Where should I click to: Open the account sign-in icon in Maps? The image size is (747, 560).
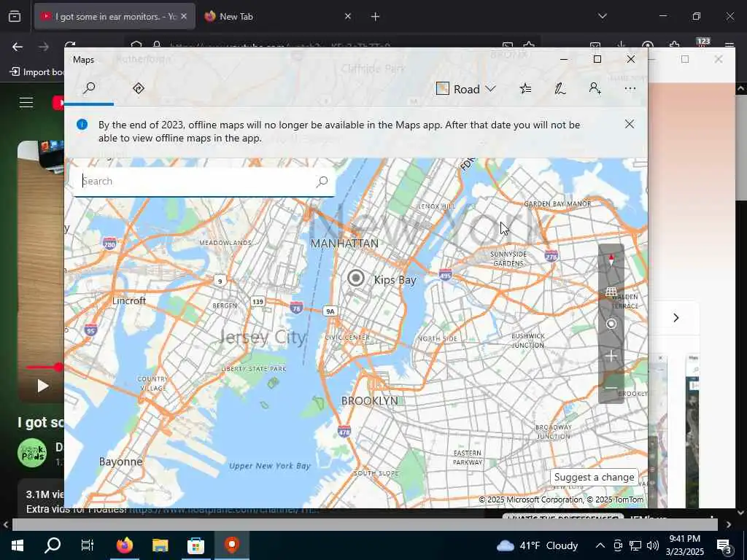click(595, 88)
